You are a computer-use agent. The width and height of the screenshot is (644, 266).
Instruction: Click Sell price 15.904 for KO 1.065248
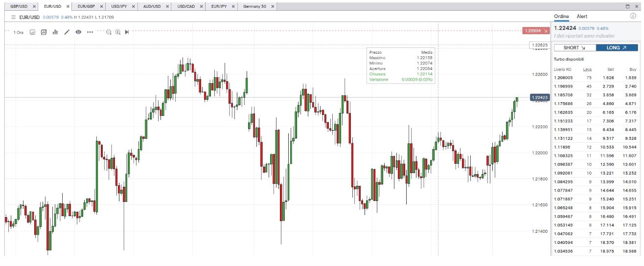[x=607, y=208]
